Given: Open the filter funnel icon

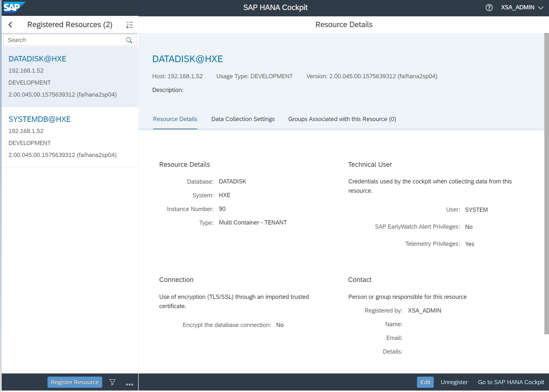Looking at the screenshot, I should pyautogui.click(x=112, y=382).
